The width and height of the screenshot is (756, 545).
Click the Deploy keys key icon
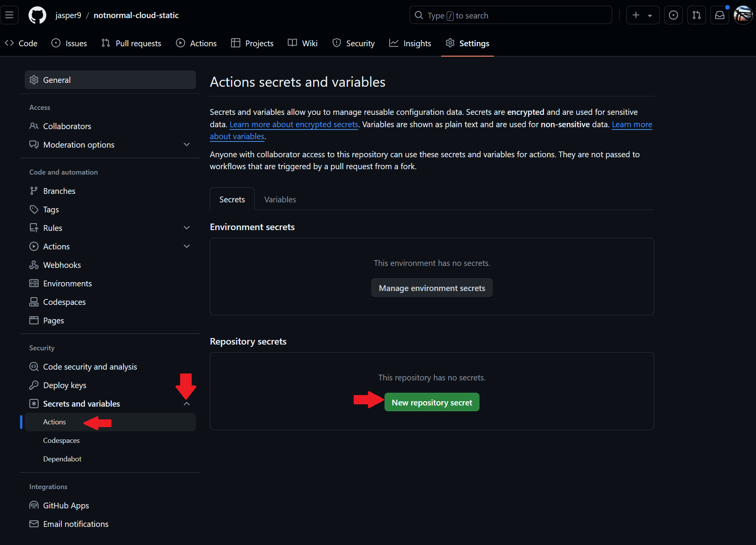click(34, 385)
